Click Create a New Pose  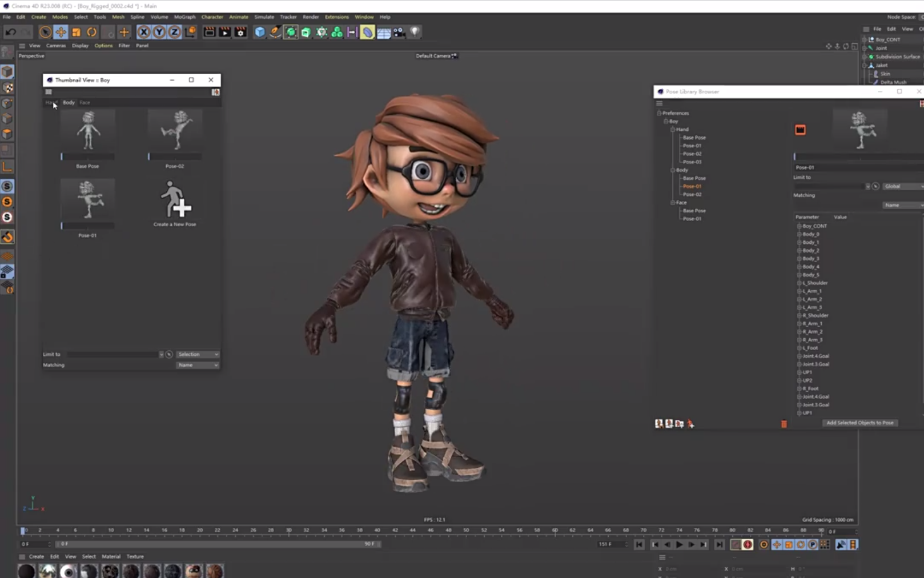point(175,203)
